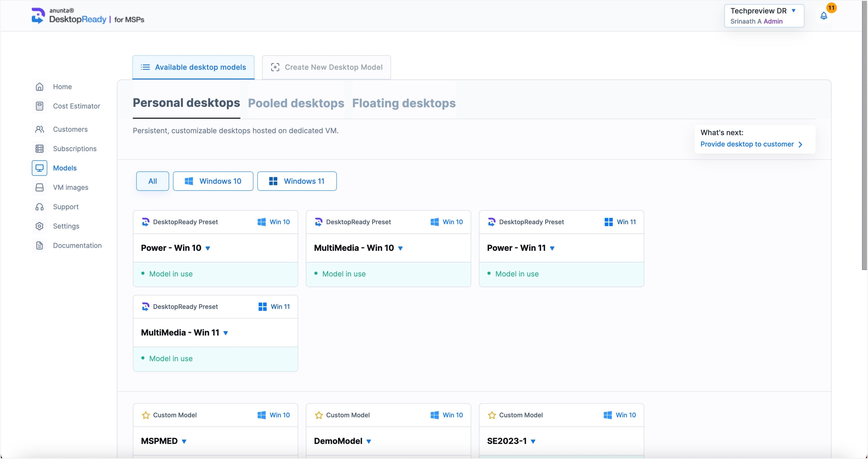Filter models by Windows 11
Viewport: 868px width, 459px height.
coord(297,181)
